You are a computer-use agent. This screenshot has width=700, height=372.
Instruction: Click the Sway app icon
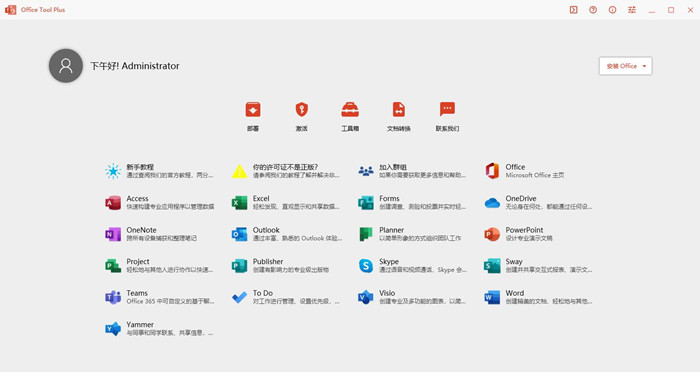tap(492, 266)
